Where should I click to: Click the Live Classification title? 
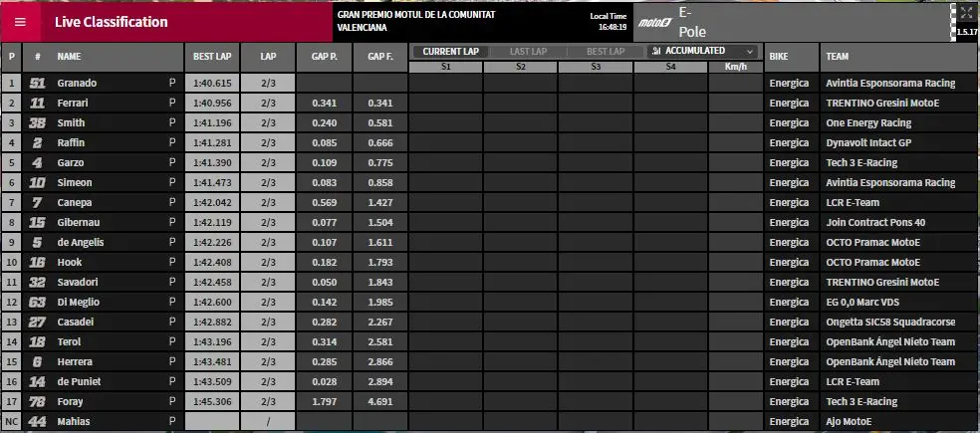pos(112,22)
